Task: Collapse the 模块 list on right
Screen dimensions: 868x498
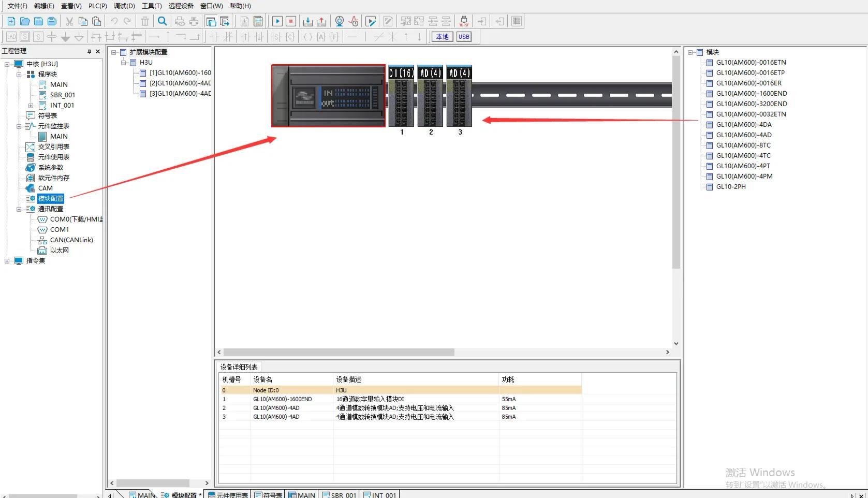Action: tap(690, 52)
